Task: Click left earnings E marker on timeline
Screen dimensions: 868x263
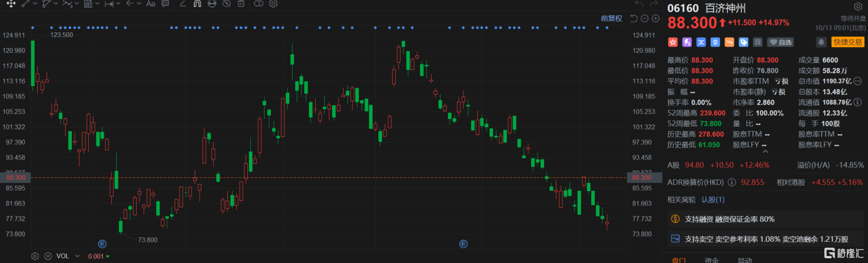Action: click(x=102, y=244)
